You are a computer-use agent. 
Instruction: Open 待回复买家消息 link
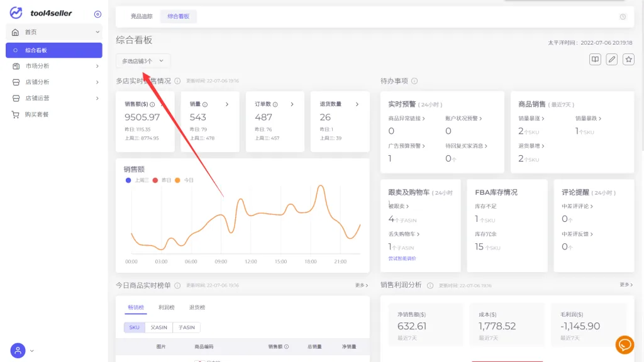coord(466,146)
